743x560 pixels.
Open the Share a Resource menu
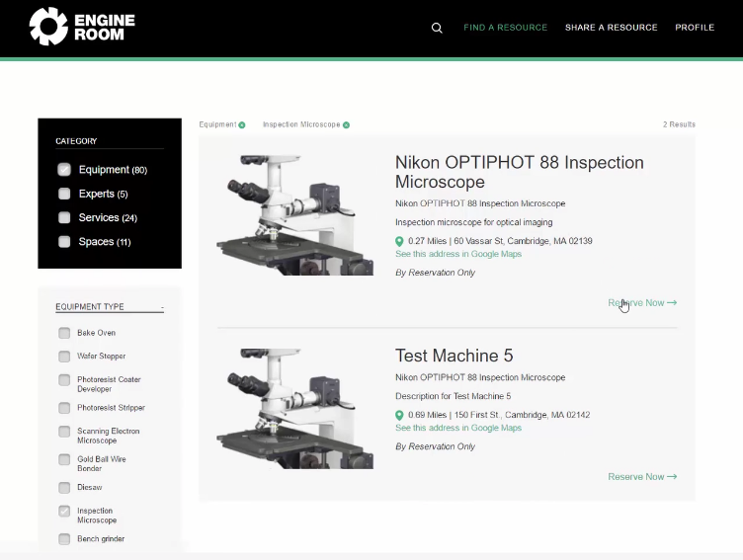point(612,28)
